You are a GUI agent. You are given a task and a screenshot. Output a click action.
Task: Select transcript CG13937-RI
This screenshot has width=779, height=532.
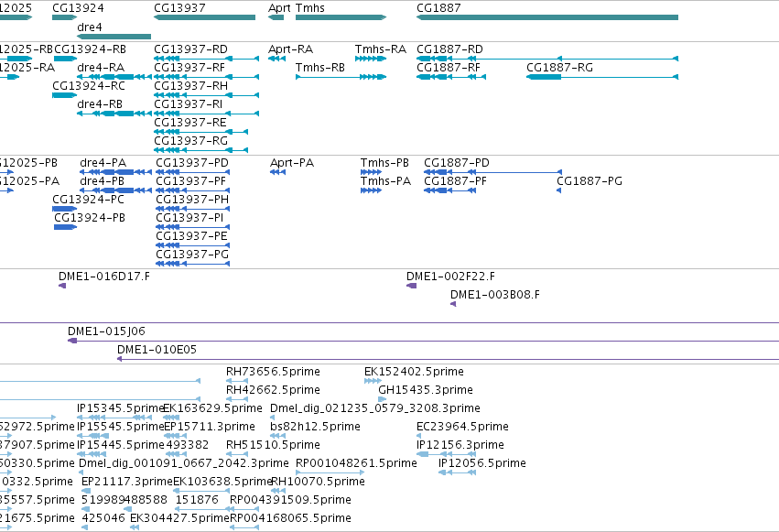[188, 104]
